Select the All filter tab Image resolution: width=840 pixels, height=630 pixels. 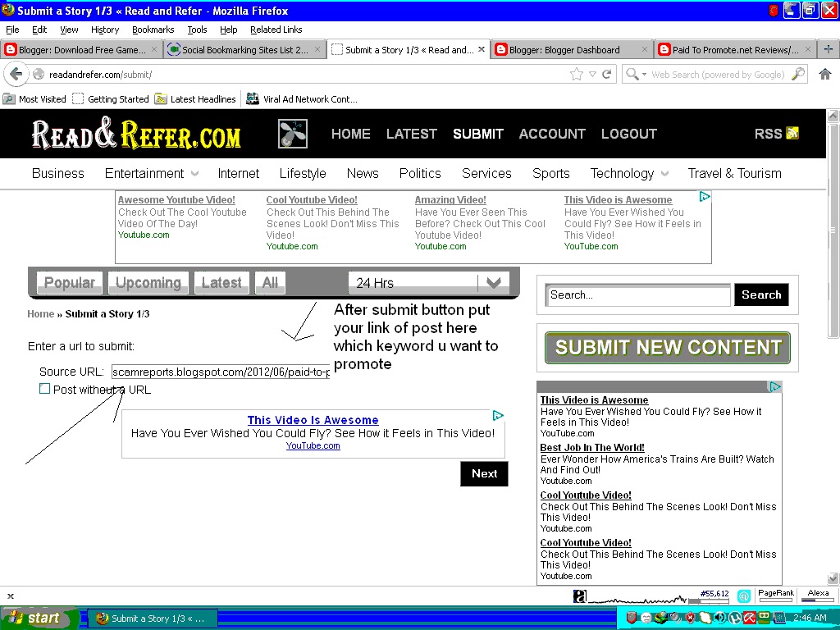tap(270, 282)
